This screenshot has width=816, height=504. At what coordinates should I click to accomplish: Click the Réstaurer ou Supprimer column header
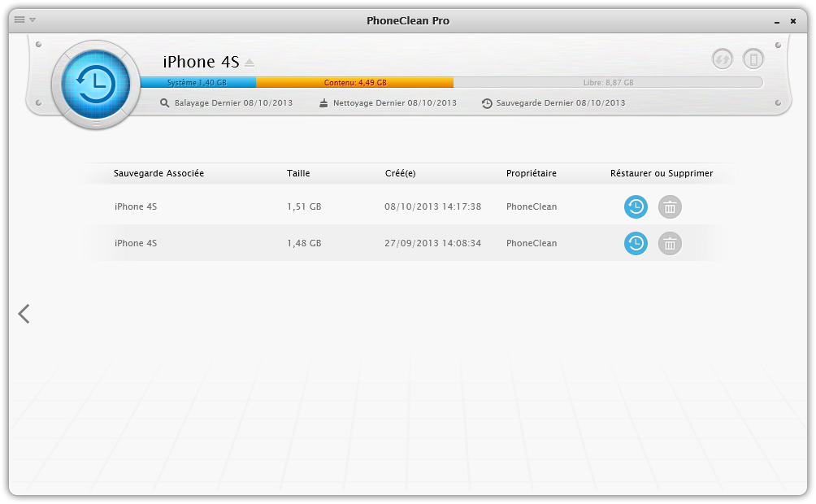662,173
